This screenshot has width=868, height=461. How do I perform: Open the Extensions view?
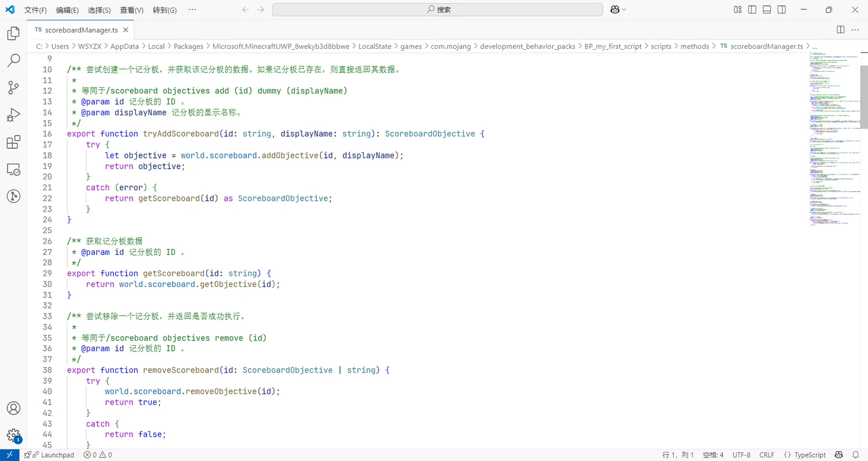tap(14, 142)
